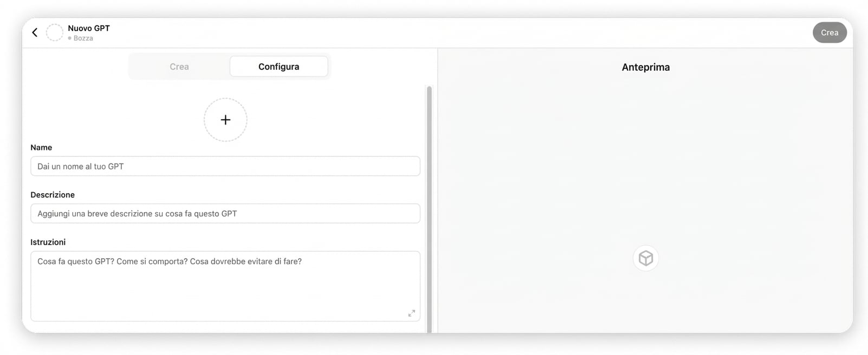Click the Bozza draft status label
This screenshot has height=355, width=868.
pos(83,38)
